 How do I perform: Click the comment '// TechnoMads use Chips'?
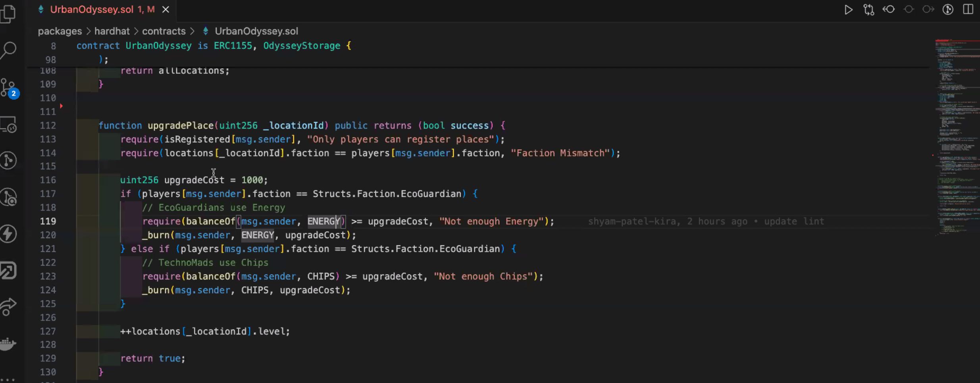205,263
